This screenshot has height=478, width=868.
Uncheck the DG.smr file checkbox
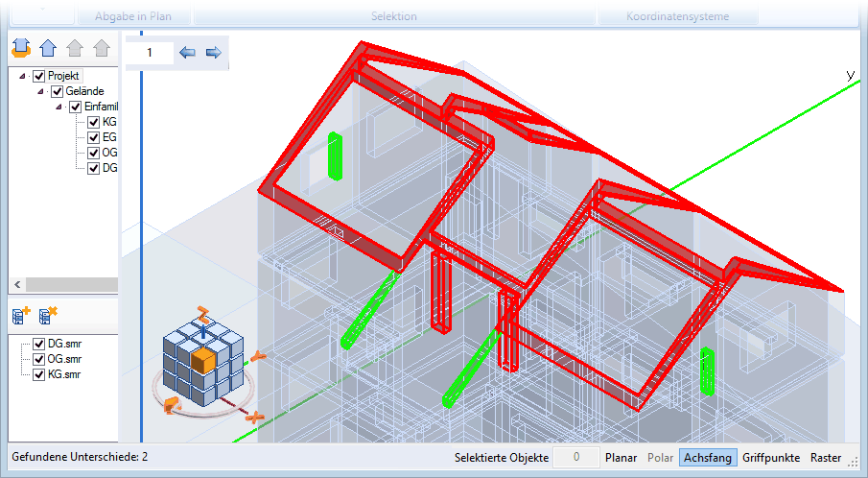(x=38, y=344)
